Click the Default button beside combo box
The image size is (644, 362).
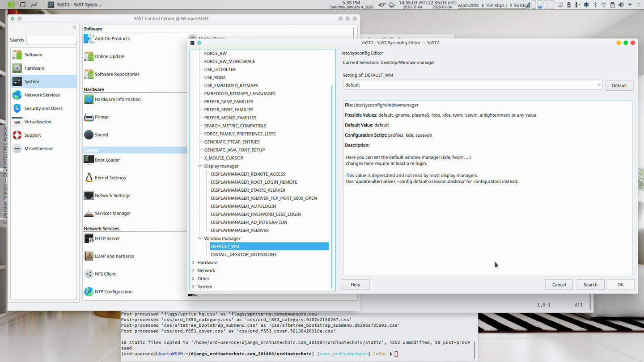pos(619,85)
